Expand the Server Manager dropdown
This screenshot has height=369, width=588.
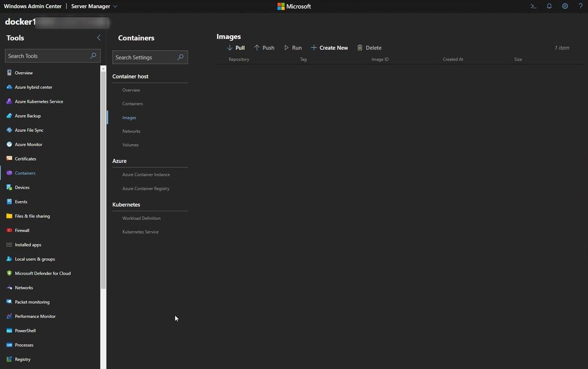(95, 6)
